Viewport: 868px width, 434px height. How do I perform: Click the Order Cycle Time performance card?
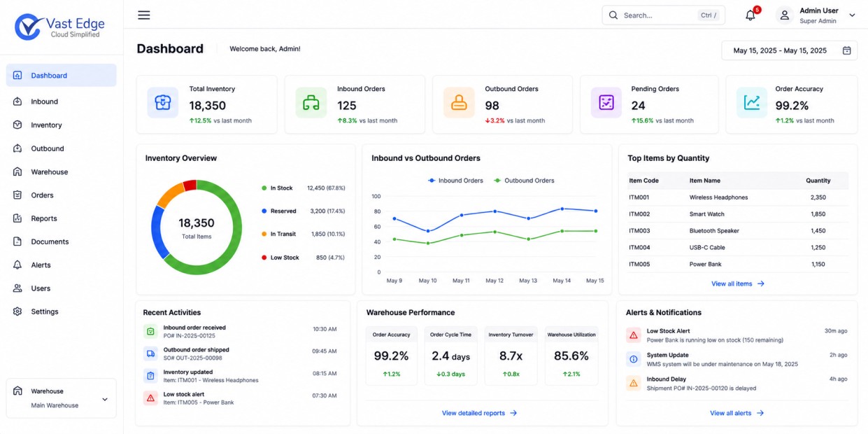pos(450,356)
